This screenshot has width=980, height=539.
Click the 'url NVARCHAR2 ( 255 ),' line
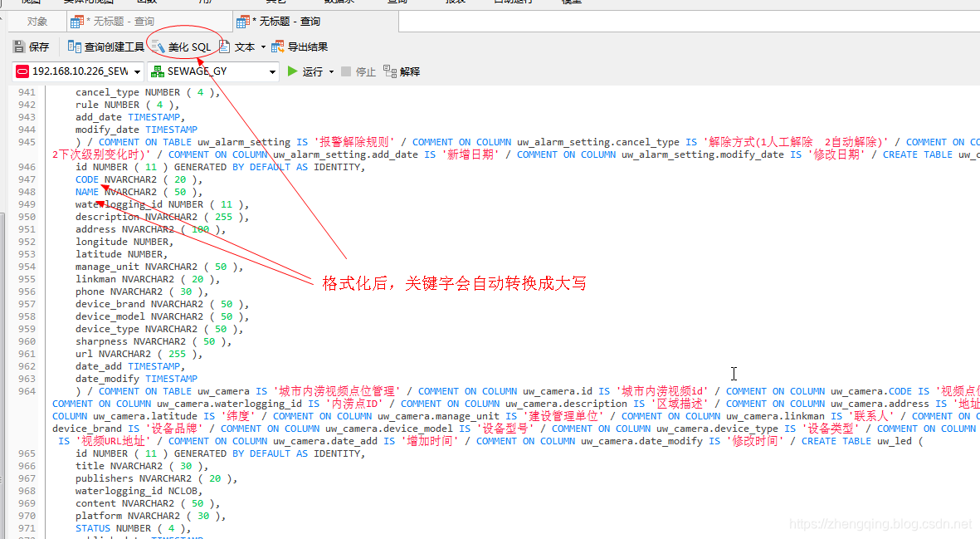(x=139, y=355)
